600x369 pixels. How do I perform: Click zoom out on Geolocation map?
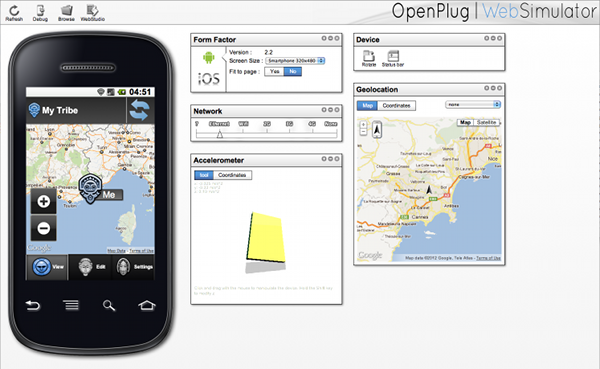click(x=364, y=132)
